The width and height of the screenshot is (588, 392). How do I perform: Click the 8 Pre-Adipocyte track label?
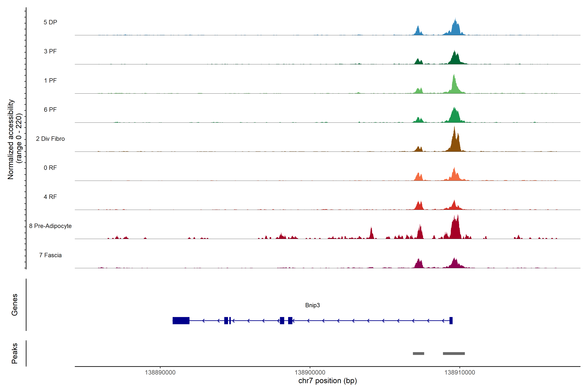click(50, 226)
